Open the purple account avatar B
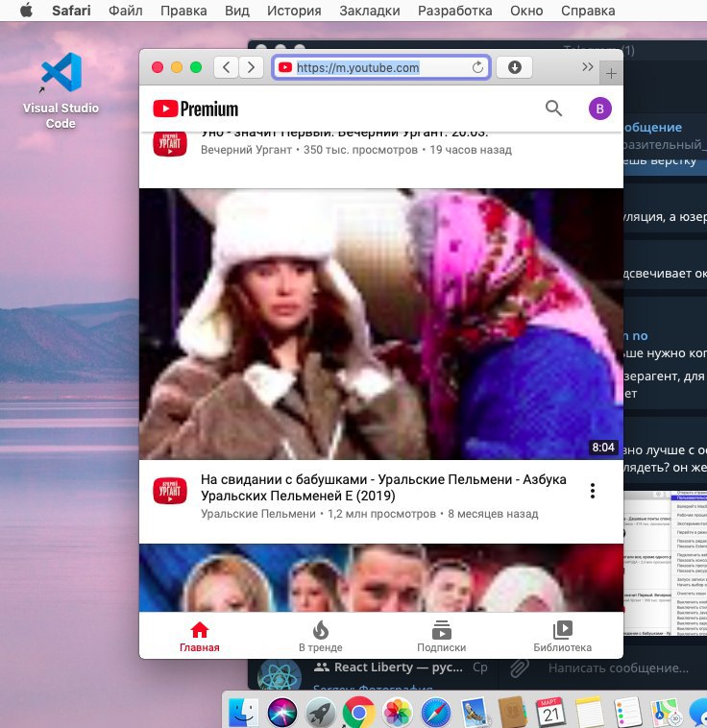Screen dimensions: 707x728 [x=599, y=109]
